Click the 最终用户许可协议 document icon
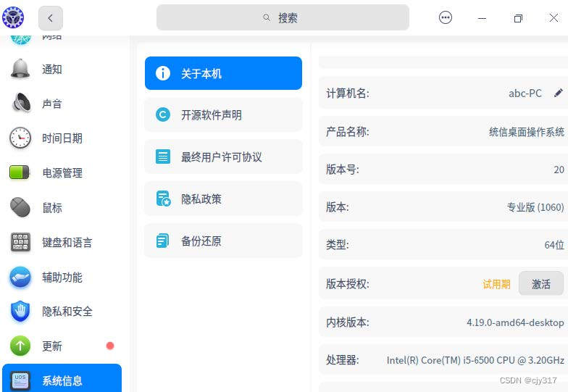The image size is (568, 392). click(163, 157)
